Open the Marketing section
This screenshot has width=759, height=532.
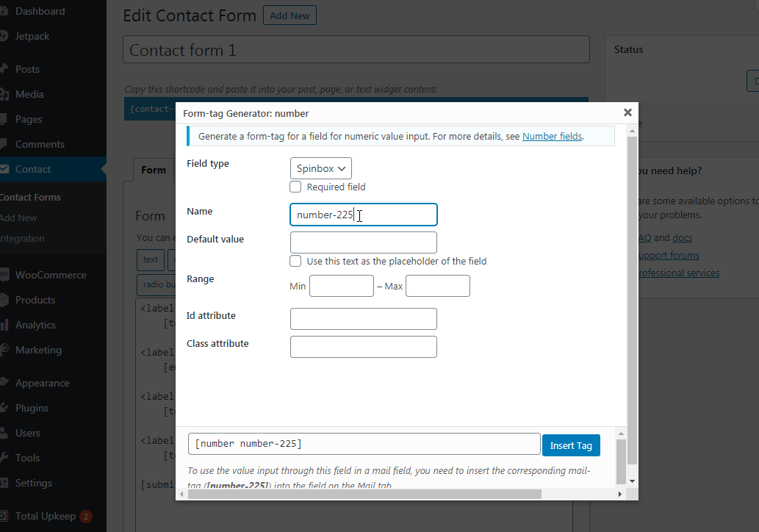coord(37,349)
